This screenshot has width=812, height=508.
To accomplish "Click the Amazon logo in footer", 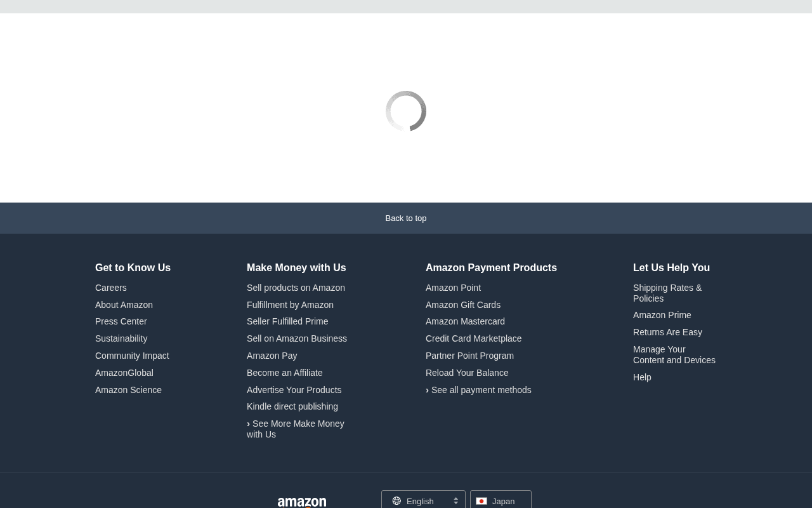I will tap(302, 502).
